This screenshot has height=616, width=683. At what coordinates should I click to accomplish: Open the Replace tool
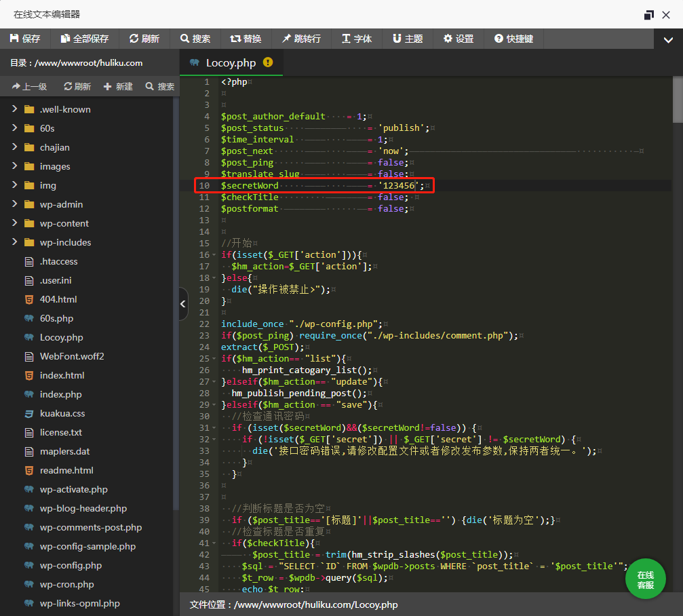[246, 39]
